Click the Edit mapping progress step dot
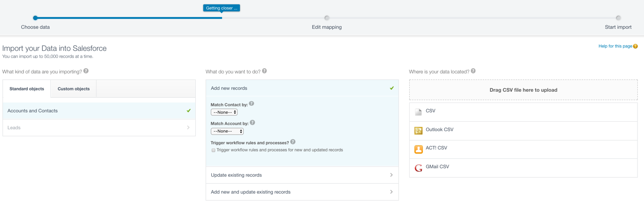 point(327,18)
